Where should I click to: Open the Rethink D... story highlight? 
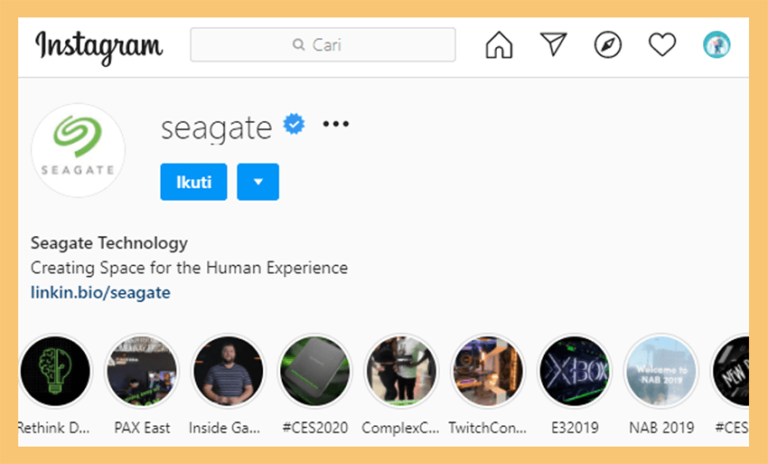click(55, 371)
